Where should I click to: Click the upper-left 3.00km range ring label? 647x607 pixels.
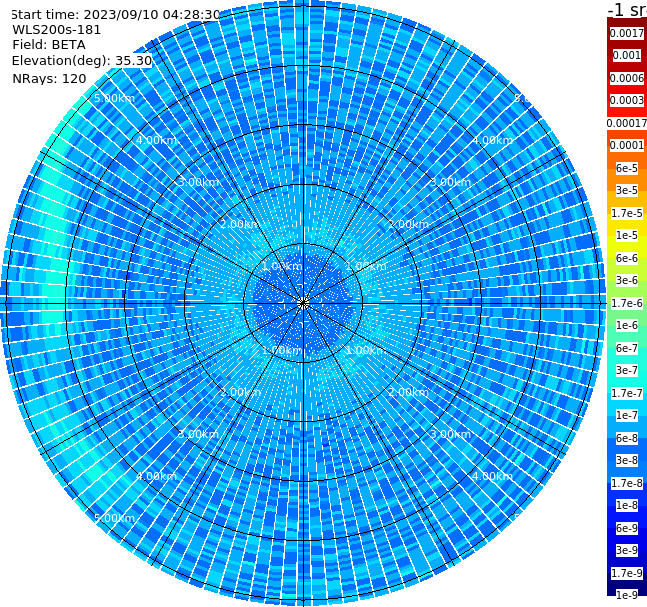[198, 182]
